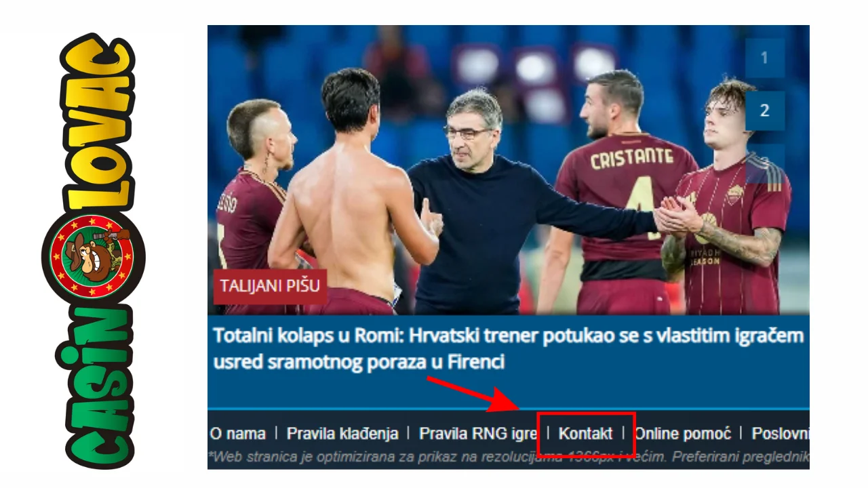Click the light blue line under the headline

pos(508,409)
